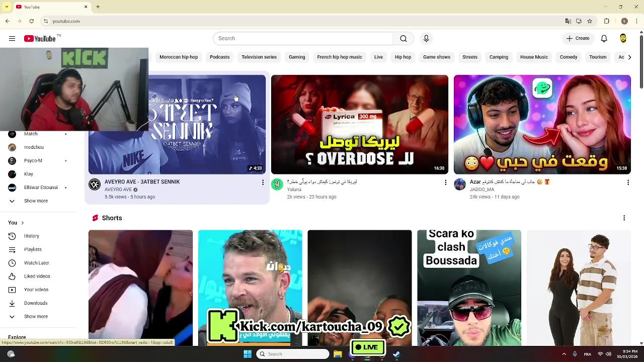This screenshot has width=644, height=362.
Task: Open the You section chevron
Action: [22, 223]
